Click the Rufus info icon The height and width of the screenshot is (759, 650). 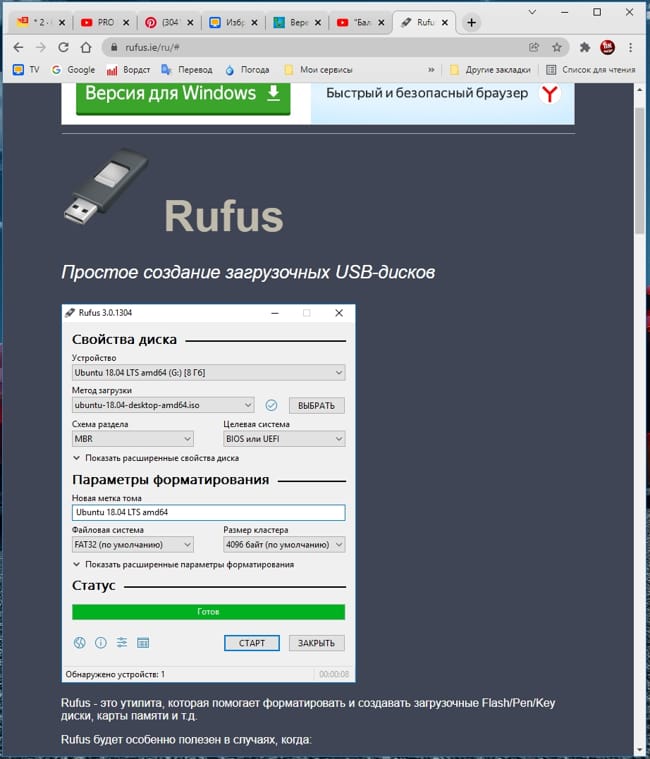[101, 643]
